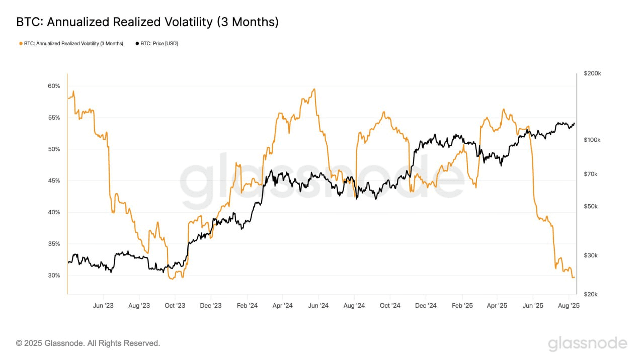Select the Feb '24 x-axis label
The height and width of the screenshot is (362, 644).
[247, 305]
